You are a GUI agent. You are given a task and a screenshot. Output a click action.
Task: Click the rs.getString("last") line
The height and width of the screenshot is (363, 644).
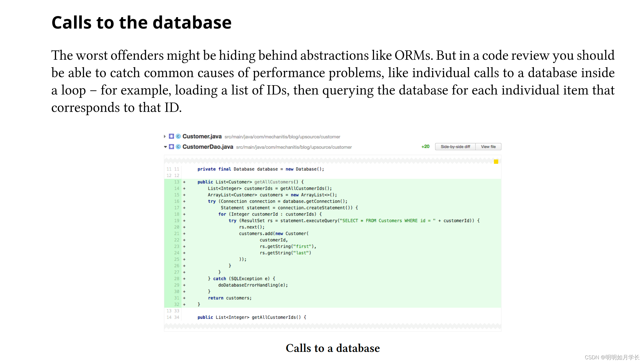[x=285, y=253]
